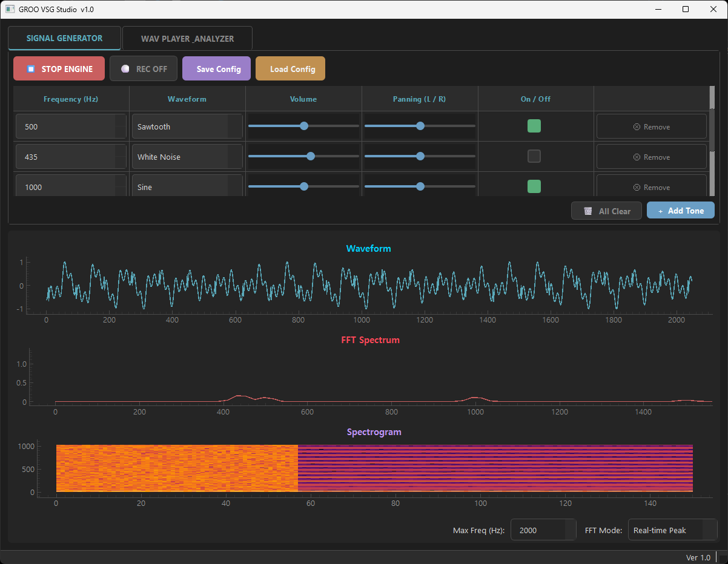The height and width of the screenshot is (564, 728).
Task: Turn off the 1000 Hz Sine tone
Action: pyautogui.click(x=534, y=186)
